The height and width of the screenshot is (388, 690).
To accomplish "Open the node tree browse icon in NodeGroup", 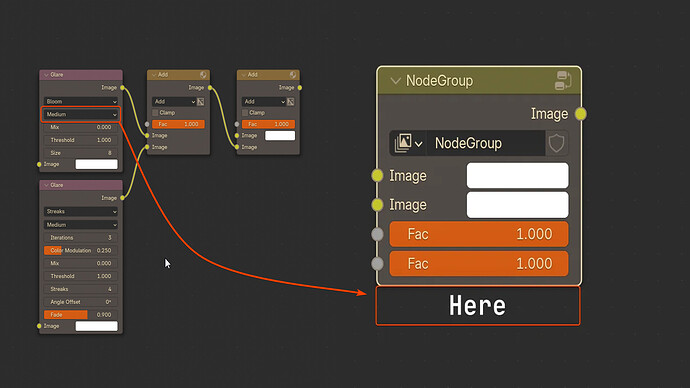I will [x=408, y=143].
